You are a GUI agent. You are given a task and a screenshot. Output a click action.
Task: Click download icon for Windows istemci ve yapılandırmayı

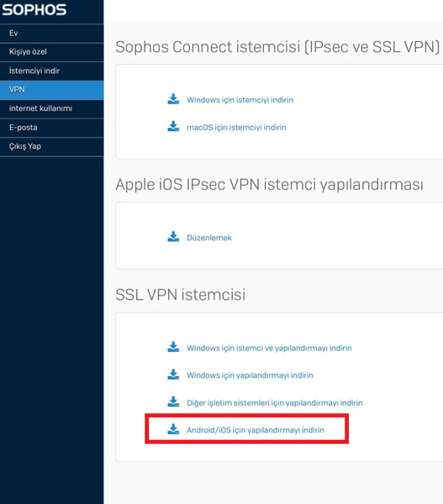173,347
